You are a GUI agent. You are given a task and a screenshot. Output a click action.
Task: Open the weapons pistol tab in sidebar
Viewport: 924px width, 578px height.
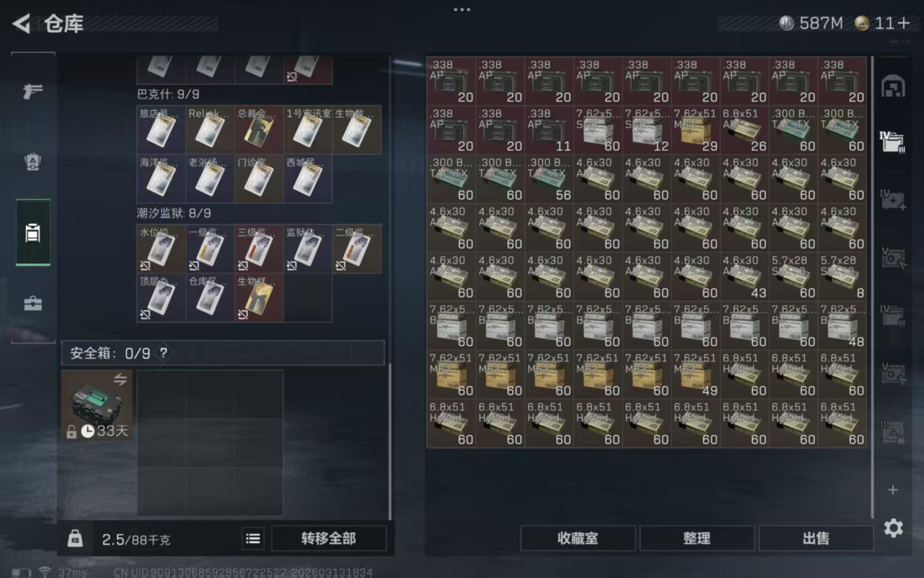pos(33,92)
